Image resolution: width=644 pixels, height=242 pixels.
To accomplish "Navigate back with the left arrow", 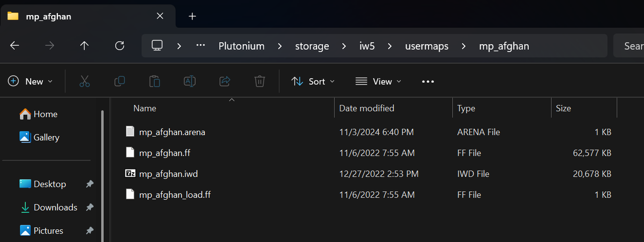I will [x=15, y=46].
